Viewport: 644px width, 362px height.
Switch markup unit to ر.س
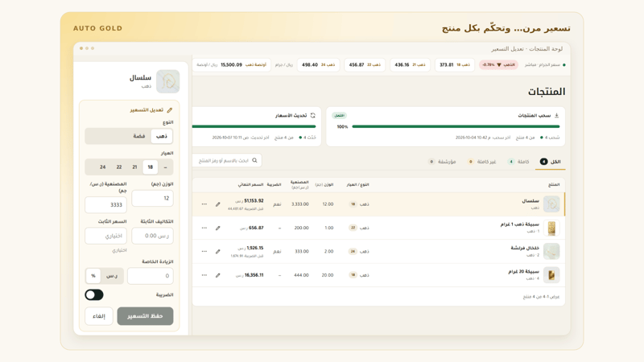[x=112, y=276]
